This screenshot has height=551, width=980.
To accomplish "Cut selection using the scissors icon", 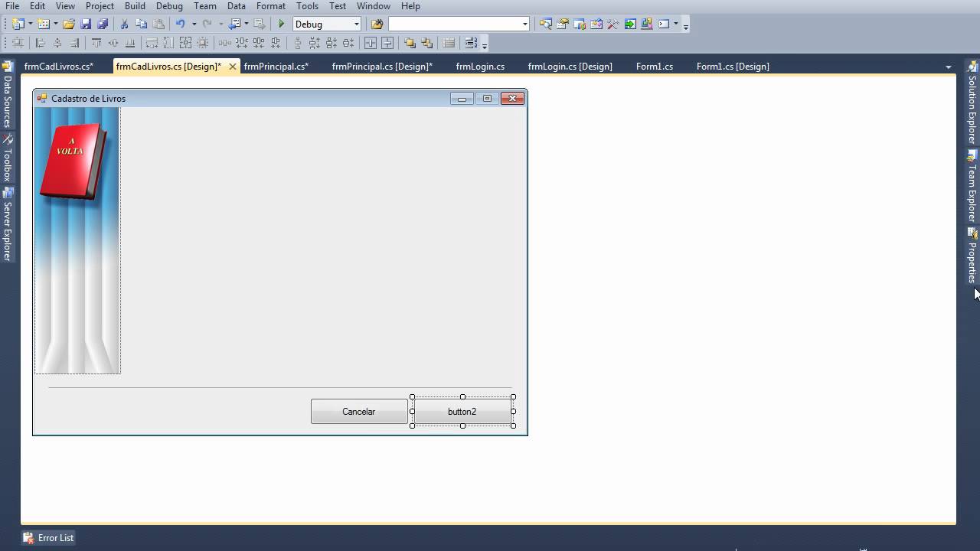I will (124, 24).
